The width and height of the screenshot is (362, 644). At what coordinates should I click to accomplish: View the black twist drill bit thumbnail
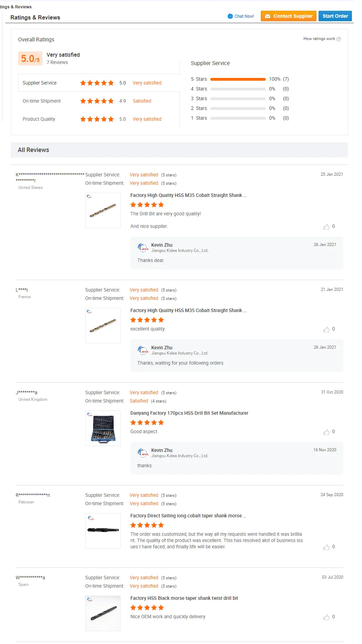[103, 613]
